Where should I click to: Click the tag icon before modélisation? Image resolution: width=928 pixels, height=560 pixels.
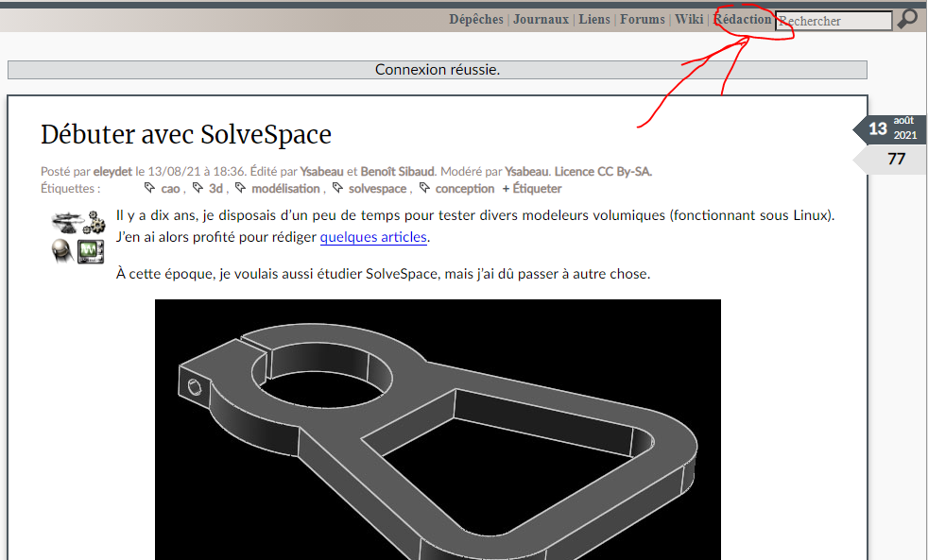(240, 188)
